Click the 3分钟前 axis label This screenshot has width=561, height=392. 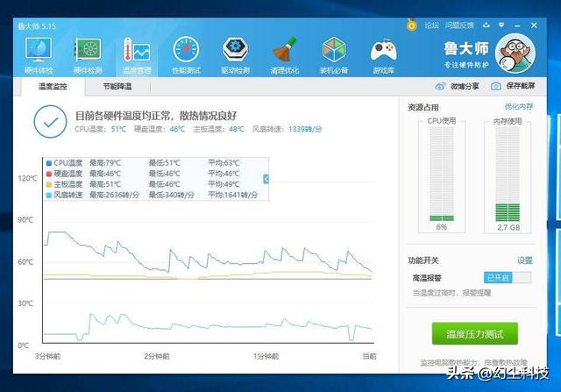pyautogui.click(x=47, y=356)
